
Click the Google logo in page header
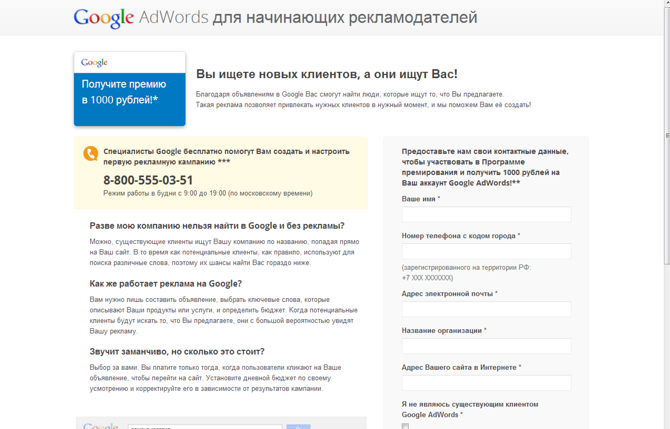pyautogui.click(x=103, y=18)
